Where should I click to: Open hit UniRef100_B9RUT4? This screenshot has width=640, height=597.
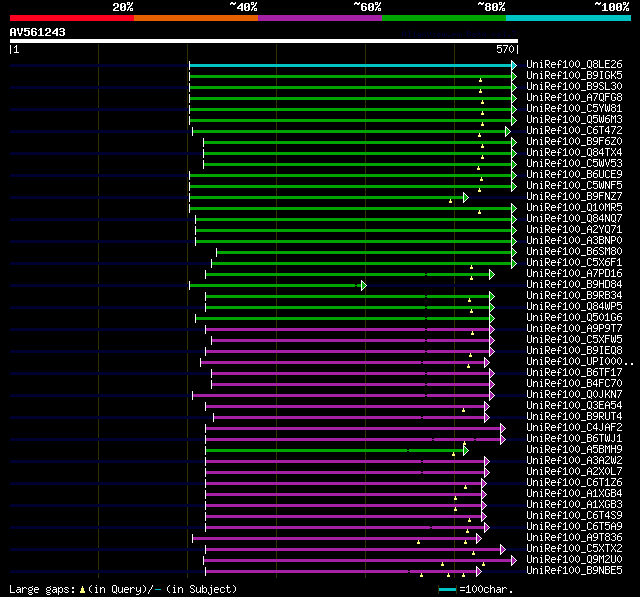point(574,417)
